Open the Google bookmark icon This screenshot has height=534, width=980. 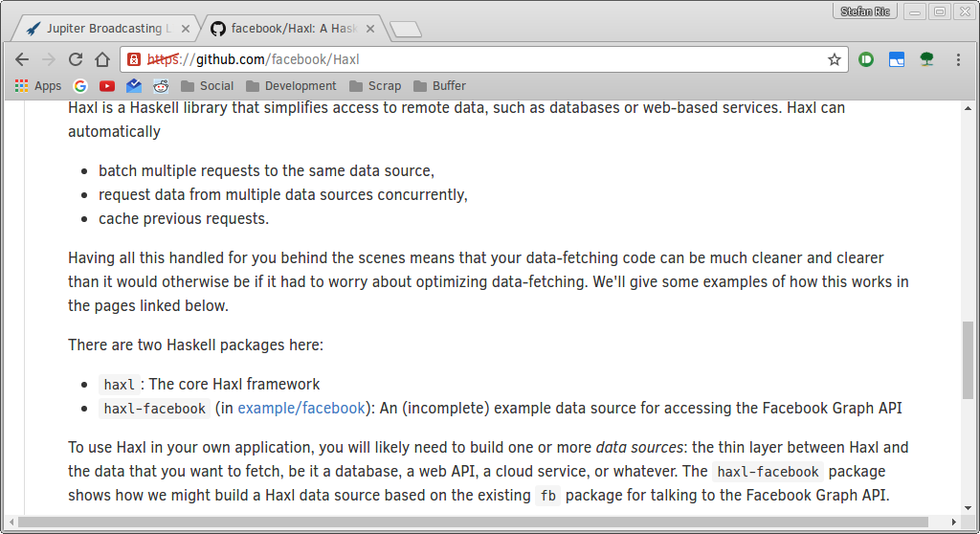pos(80,86)
